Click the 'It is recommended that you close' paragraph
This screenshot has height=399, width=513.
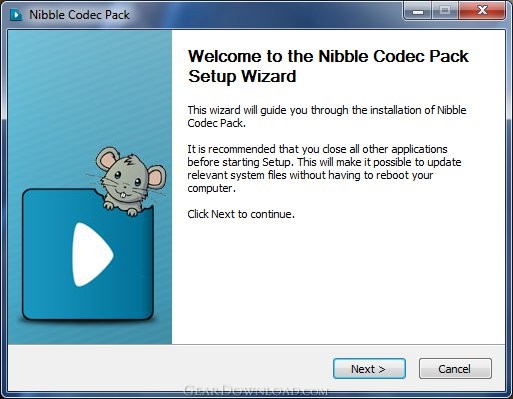324,169
